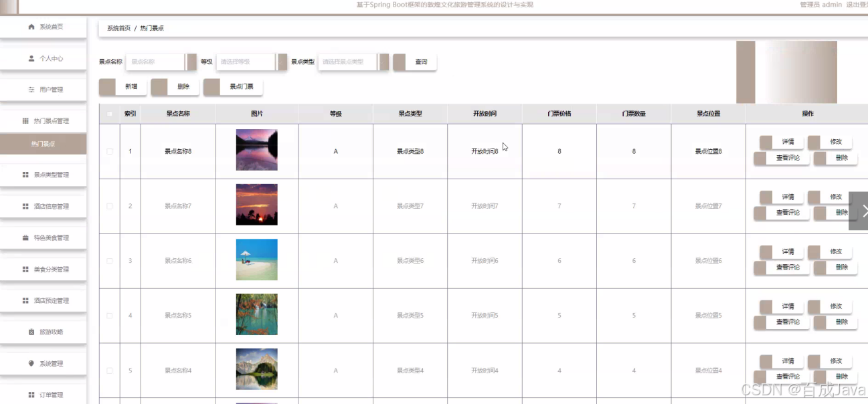Click 删除 for row 景点名称5
This screenshot has width=868, height=404.
pyautogui.click(x=835, y=322)
